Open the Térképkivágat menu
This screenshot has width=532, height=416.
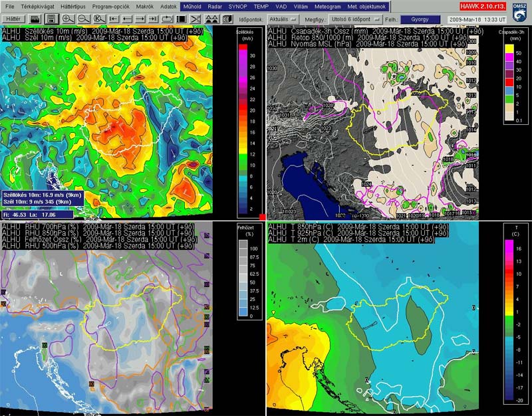coord(37,6)
